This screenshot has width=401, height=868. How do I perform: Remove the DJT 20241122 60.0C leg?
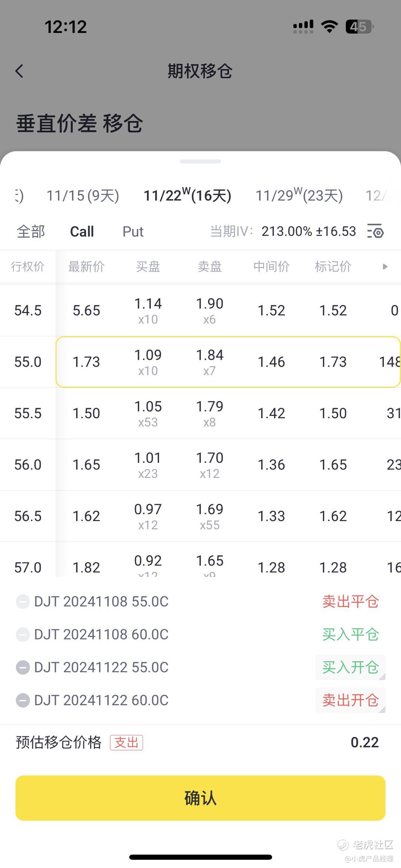click(x=23, y=700)
